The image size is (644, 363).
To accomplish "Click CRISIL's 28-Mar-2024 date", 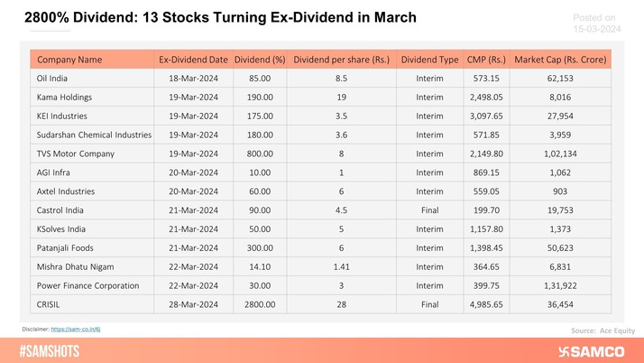I will 193,304.
